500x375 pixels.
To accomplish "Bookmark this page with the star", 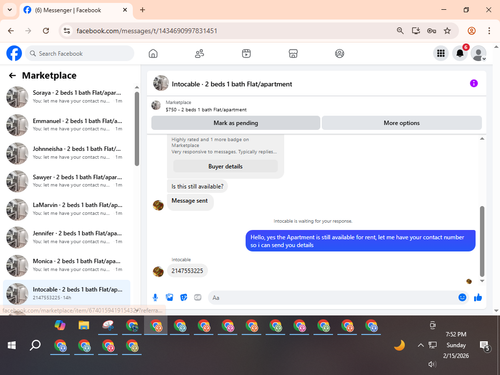I will [x=447, y=31].
